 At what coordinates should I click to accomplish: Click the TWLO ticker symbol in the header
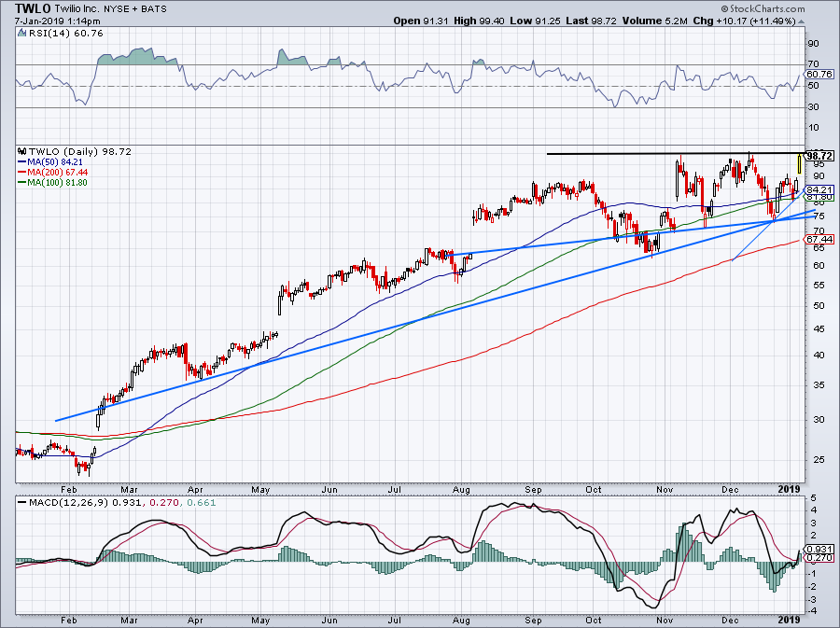(x=34, y=8)
